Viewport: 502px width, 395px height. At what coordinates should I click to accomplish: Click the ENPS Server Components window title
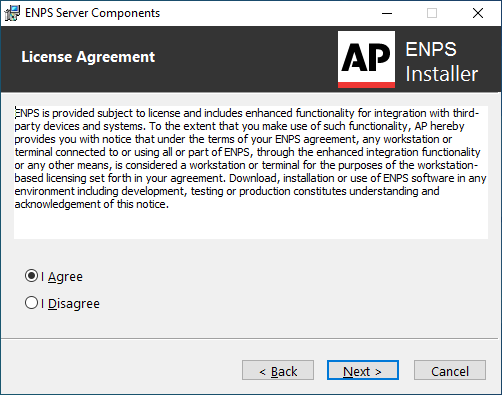pyautogui.click(x=92, y=13)
